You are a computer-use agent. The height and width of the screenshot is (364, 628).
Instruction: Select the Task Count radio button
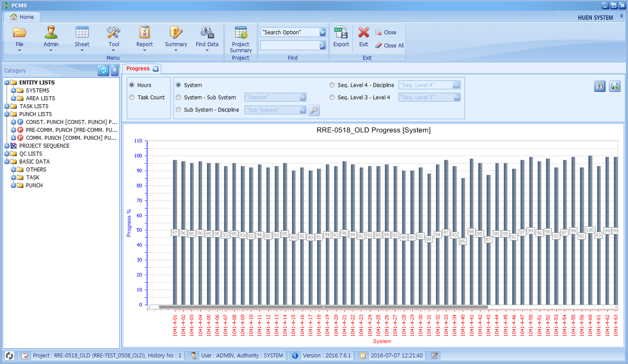coord(132,98)
